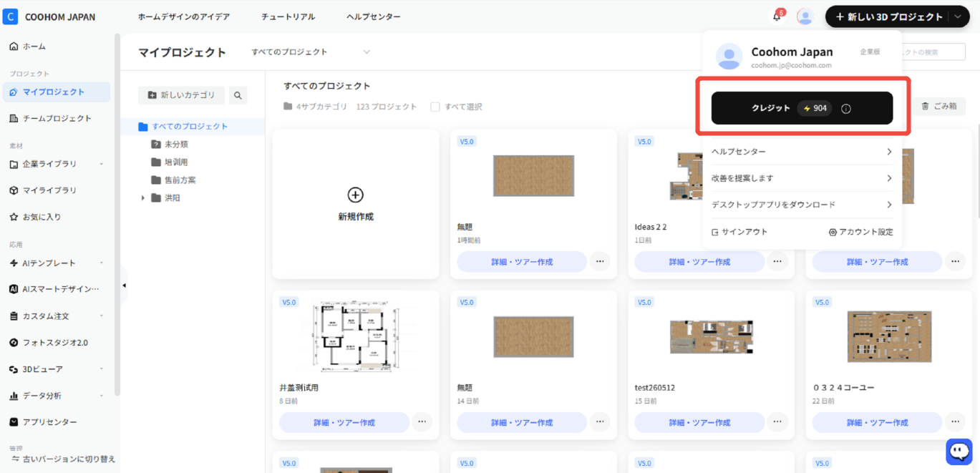This screenshot has width=980, height=473.
Task: Open the test260512 project thumbnail
Action: pos(711,336)
